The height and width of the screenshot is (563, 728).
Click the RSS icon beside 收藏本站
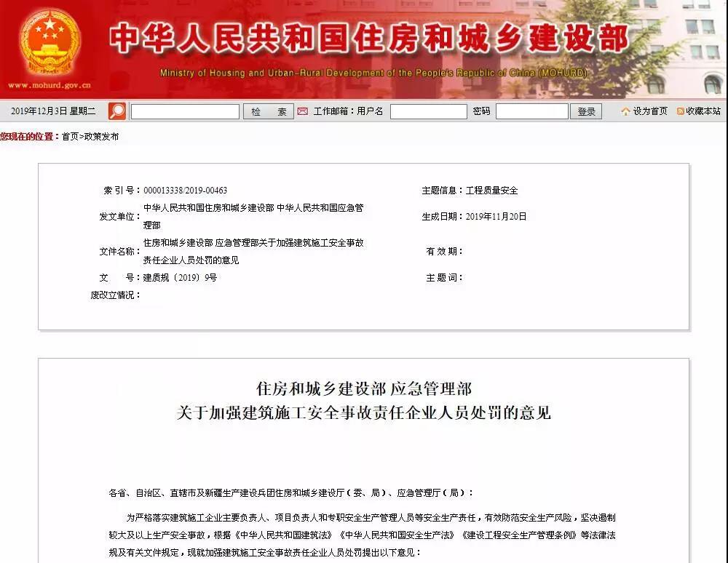(x=681, y=111)
